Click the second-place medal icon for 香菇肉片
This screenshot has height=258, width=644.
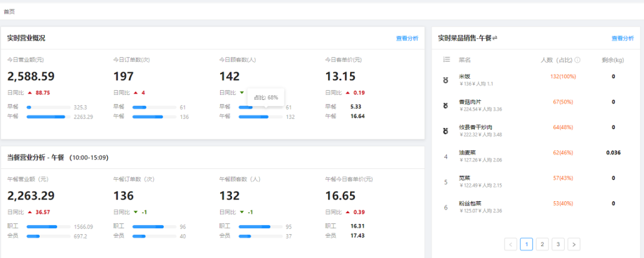446,105
